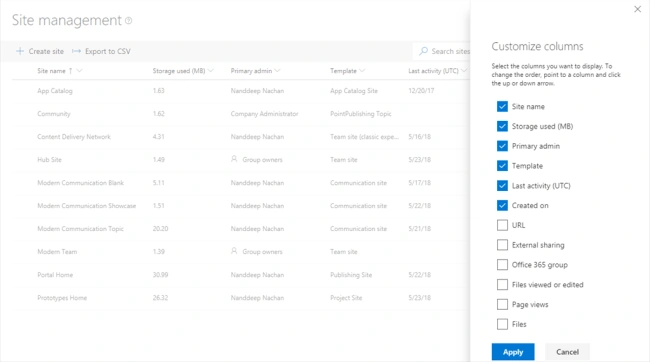
Task: Open the Modern Communication Showcase site
Action: 87,206
